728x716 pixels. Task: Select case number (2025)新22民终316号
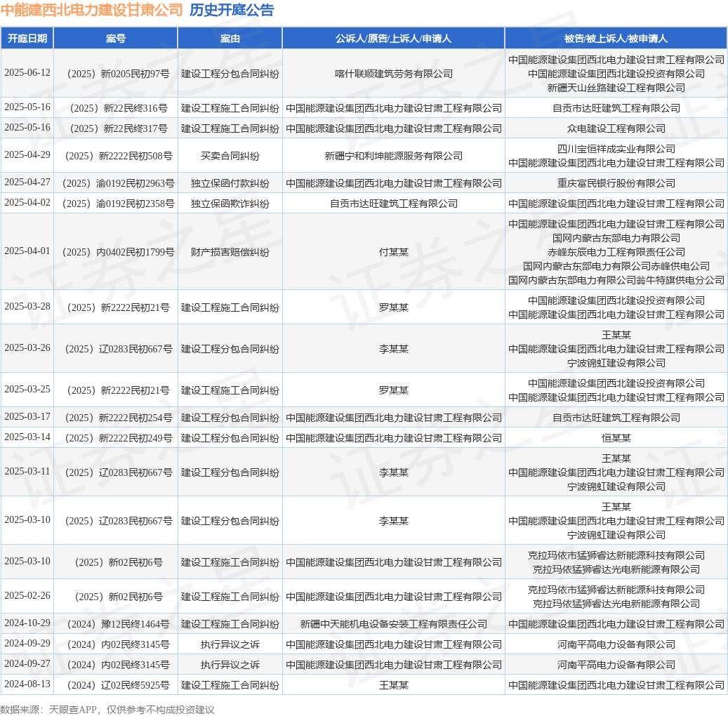(x=116, y=108)
